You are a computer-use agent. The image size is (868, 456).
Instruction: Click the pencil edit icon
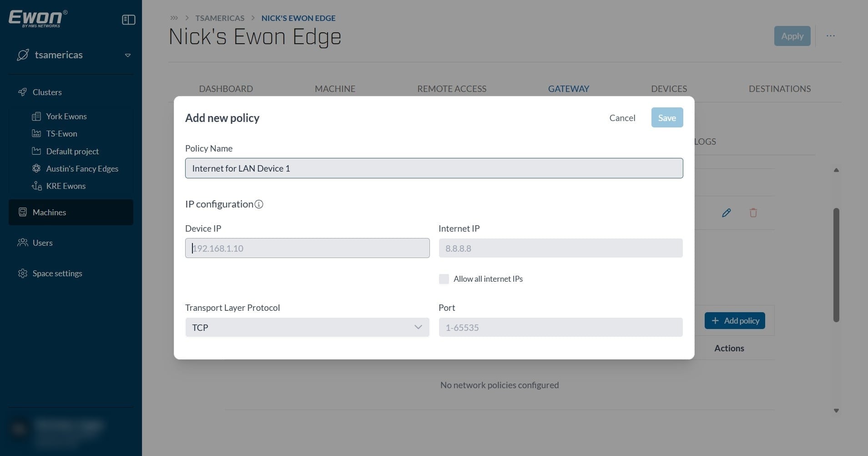click(727, 213)
